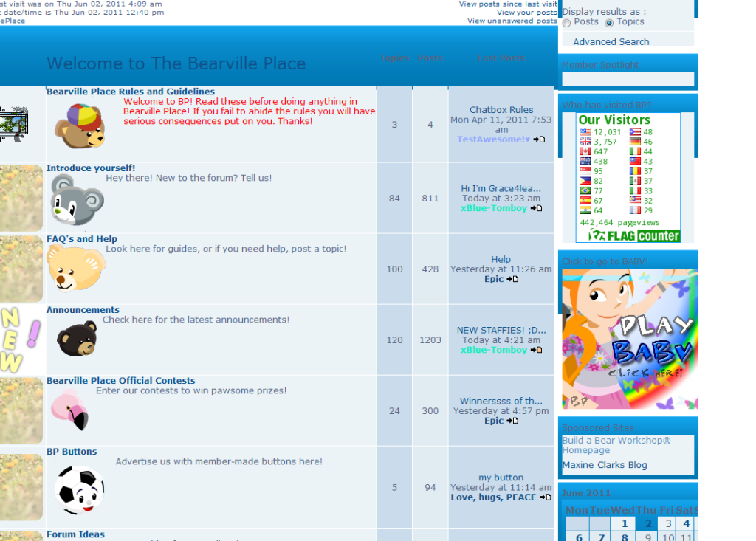Select June 3 in the calendar
Viewport: 756px width, 541px height.
(667, 523)
